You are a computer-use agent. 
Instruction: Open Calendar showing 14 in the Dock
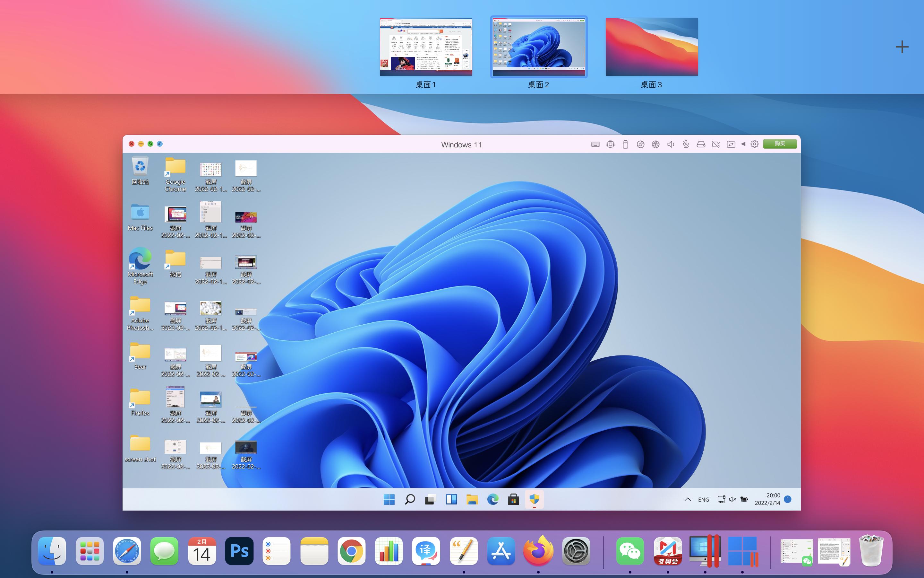point(201,551)
